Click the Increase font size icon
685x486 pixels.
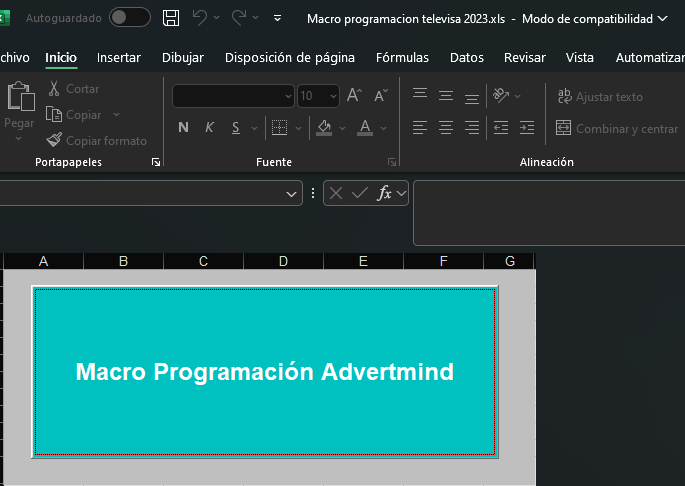point(354,95)
